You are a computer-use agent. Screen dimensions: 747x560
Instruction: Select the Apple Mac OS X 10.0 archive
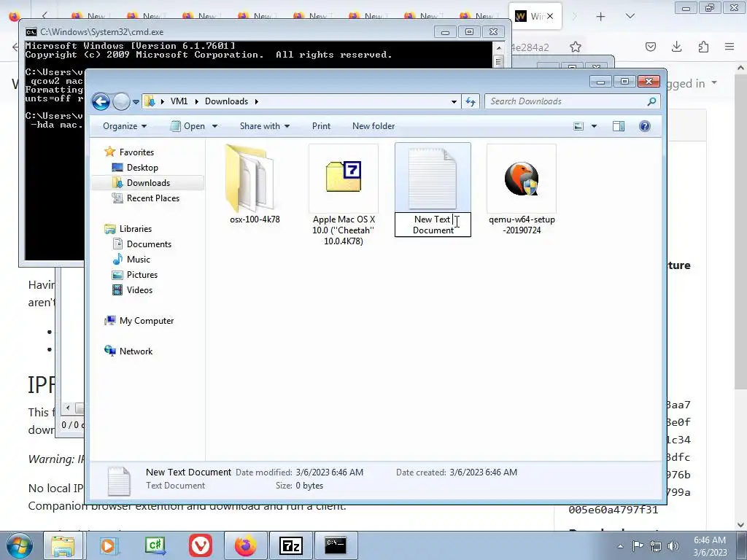coord(344,195)
